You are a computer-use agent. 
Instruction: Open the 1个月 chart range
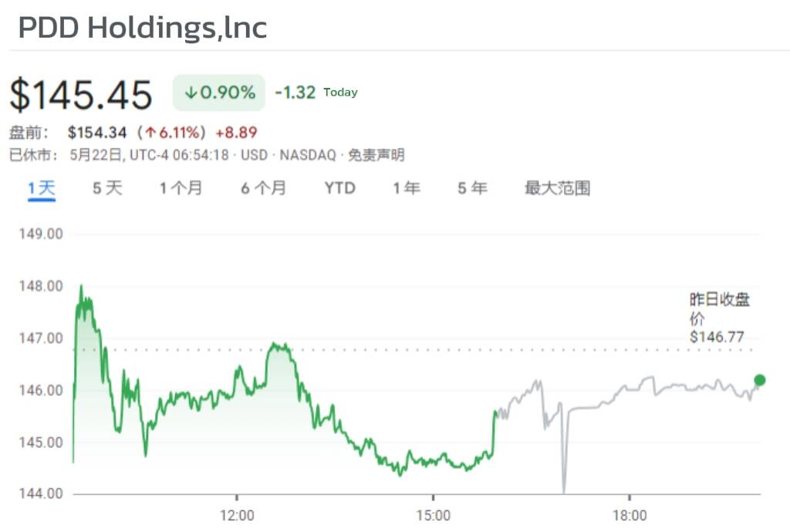click(x=181, y=188)
